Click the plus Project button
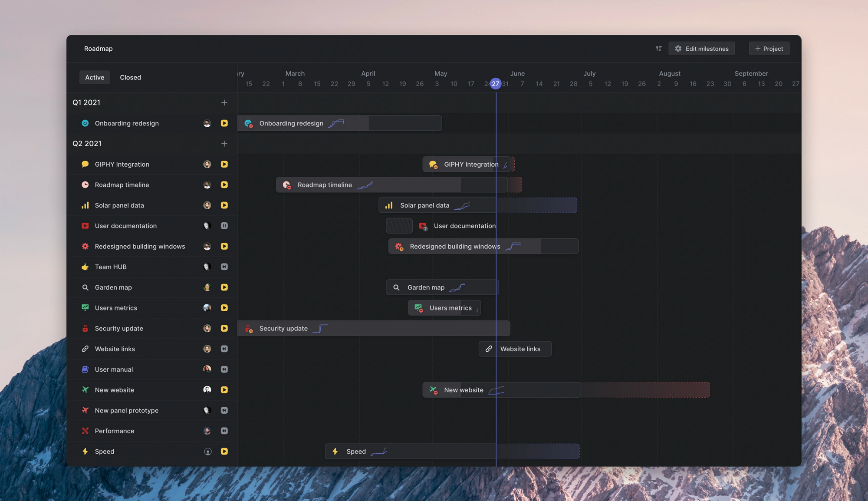This screenshot has height=501, width=868. coord(769,48)
